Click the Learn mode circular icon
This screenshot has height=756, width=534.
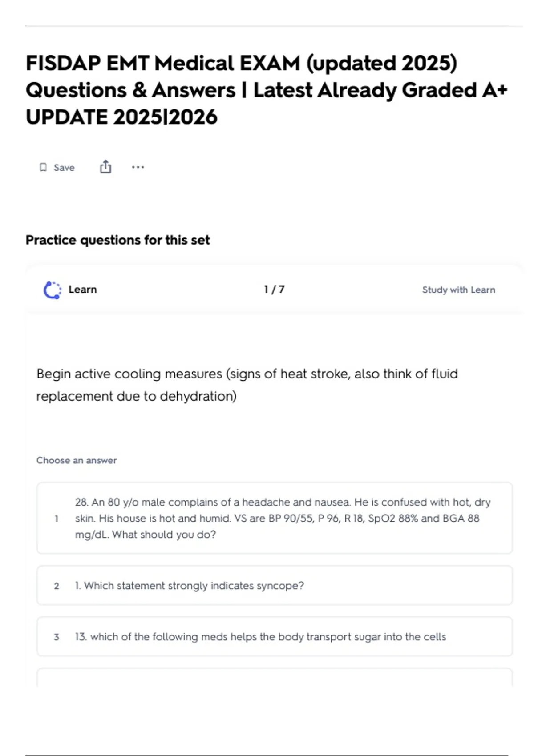[x=53, y=290]
